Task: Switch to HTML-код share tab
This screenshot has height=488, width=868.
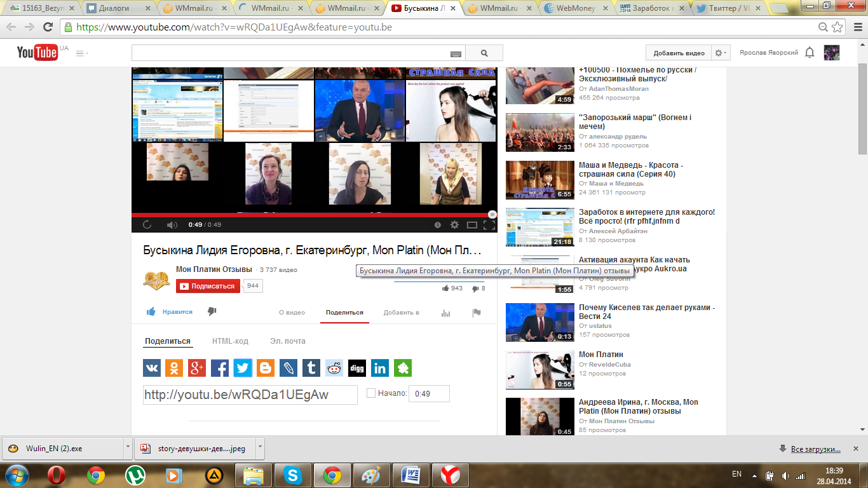Action: click(230, 341)
